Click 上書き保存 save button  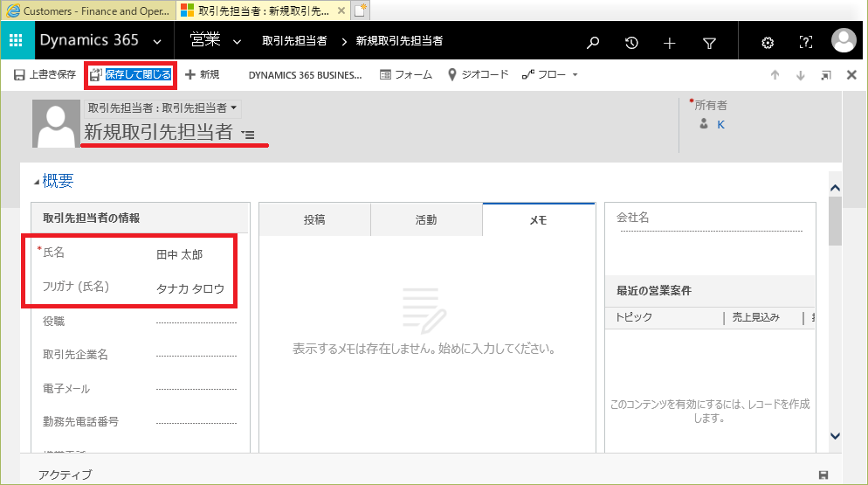point(45,75)
